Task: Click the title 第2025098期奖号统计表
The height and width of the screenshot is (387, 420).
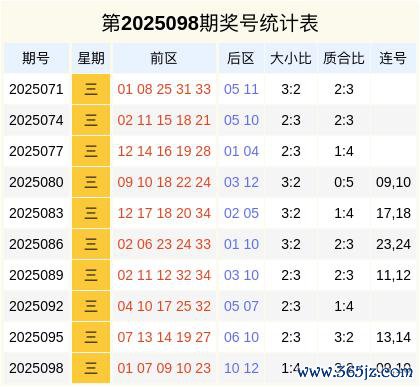Action: pos(210,23)
